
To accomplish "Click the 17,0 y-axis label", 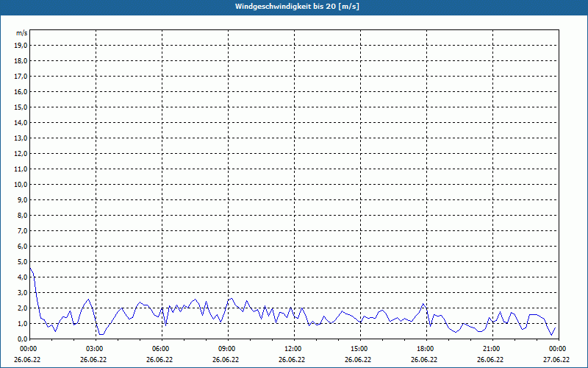I will [x=21, y=77].
